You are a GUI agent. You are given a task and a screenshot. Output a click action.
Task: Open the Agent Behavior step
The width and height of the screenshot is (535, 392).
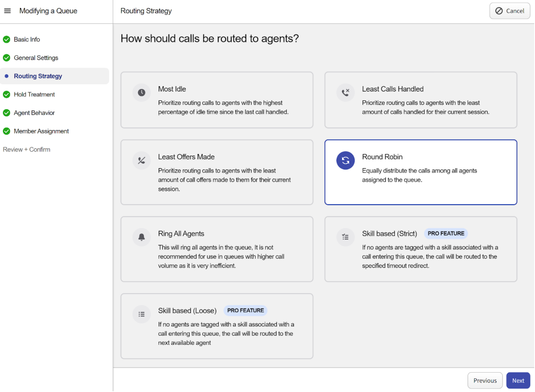tap(34, 113)
